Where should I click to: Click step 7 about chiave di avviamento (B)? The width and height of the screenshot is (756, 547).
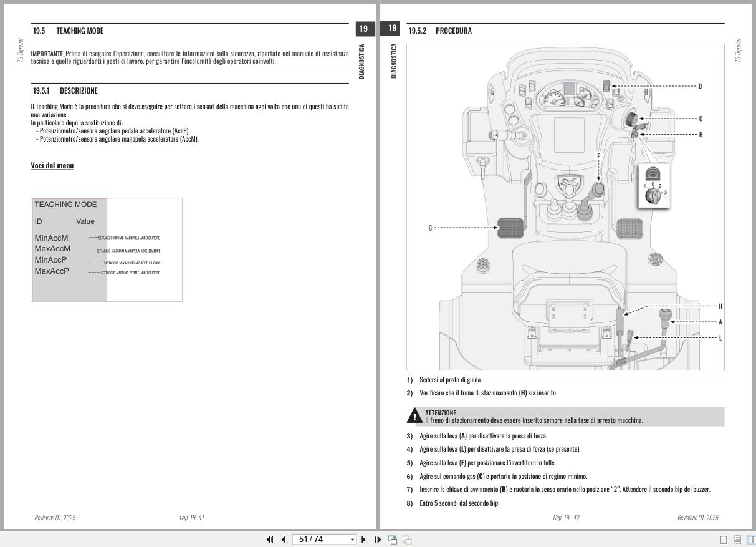pos(558,490)
